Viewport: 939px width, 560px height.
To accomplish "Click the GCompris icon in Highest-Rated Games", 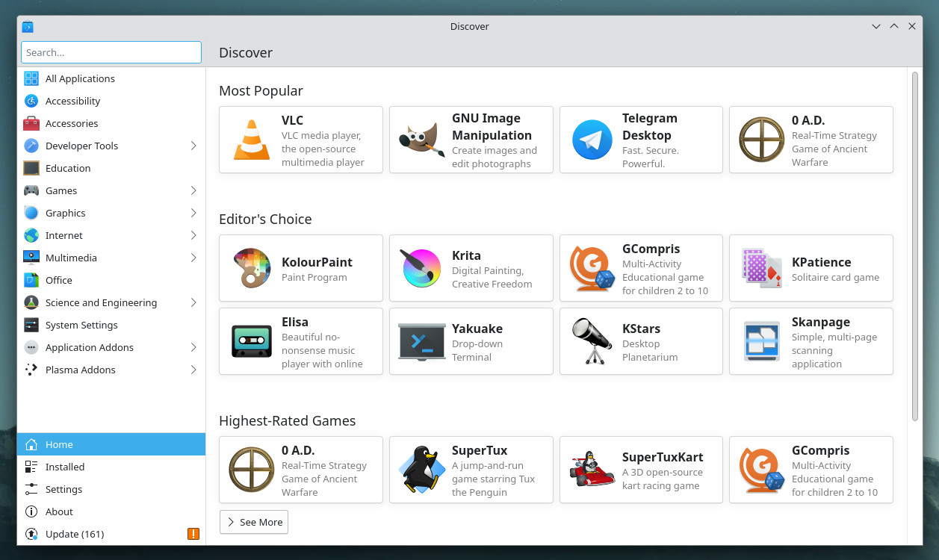I will coord(762,470).
